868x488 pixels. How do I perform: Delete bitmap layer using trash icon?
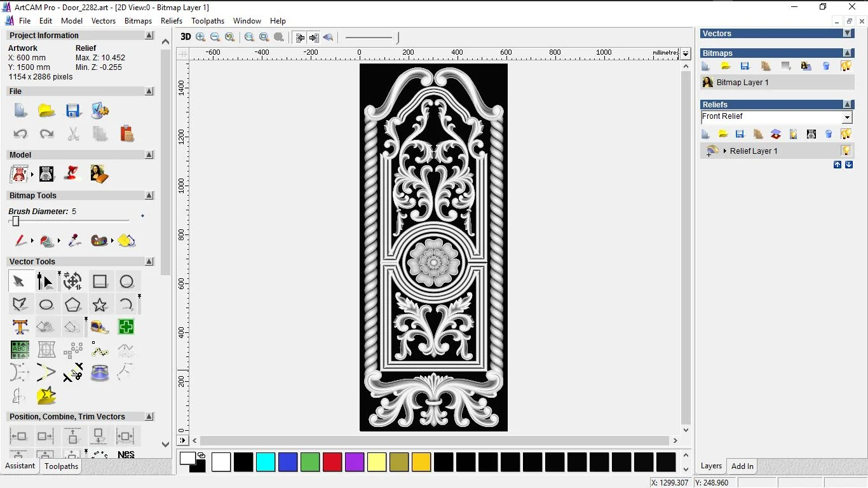coord(826,66)
